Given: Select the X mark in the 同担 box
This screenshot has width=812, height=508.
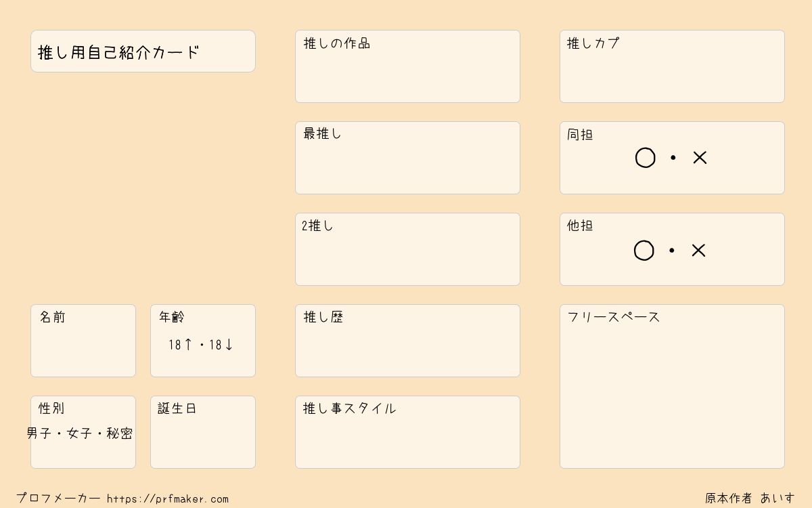Looking at the screenshot, I should (x=700, y=158).
